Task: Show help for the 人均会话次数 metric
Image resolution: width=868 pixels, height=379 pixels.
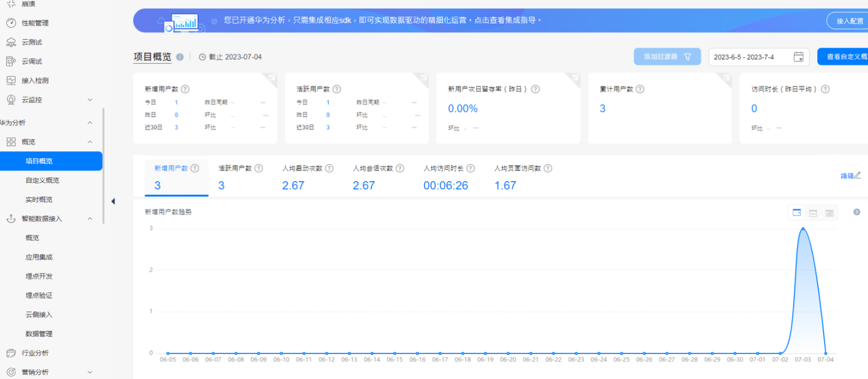Action: coord(400,168)
